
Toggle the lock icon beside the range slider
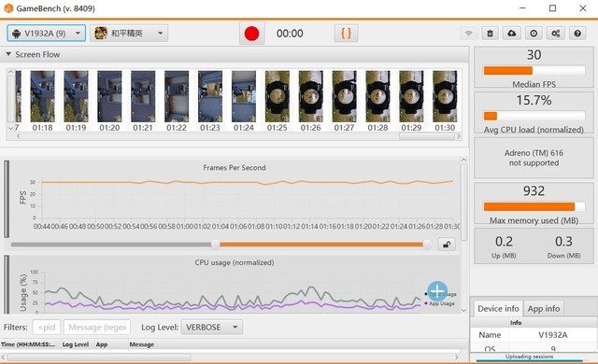tap(447, 244)
